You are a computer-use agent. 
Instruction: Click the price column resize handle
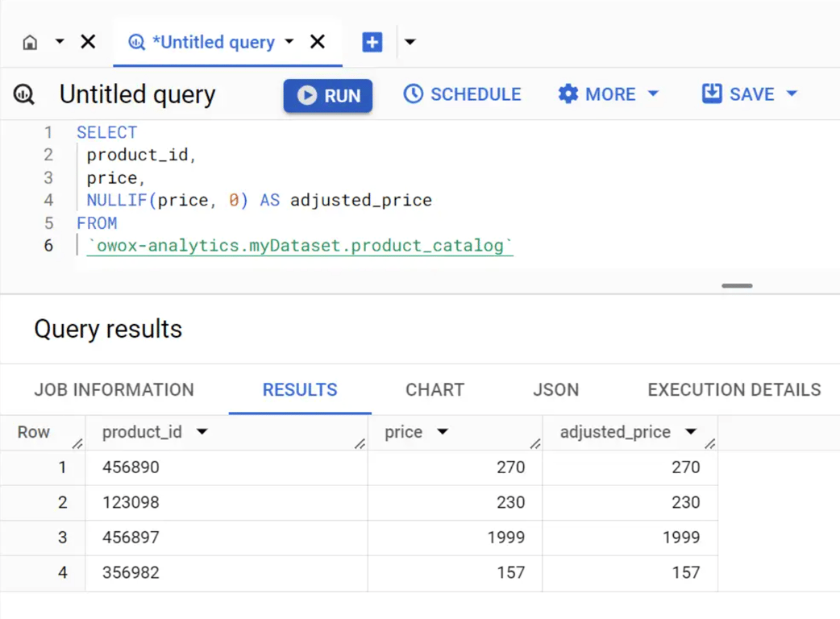pos(535,443)
